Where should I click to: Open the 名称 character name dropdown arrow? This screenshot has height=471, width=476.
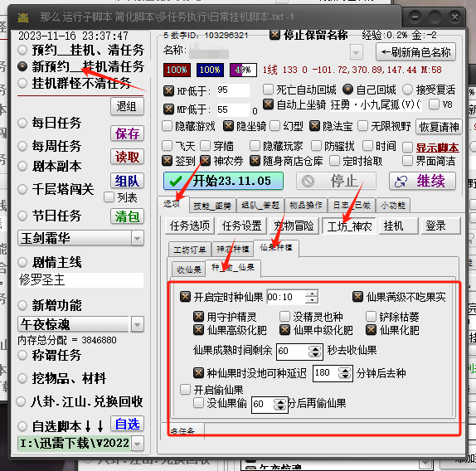tap(356, 52)
